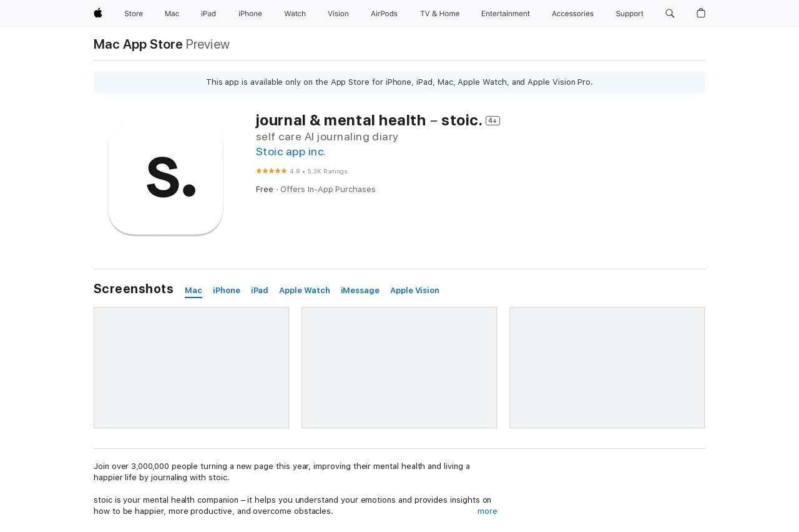Open the Mac menu item
Screen dimensions: 799x532
(x=172, y=14)
